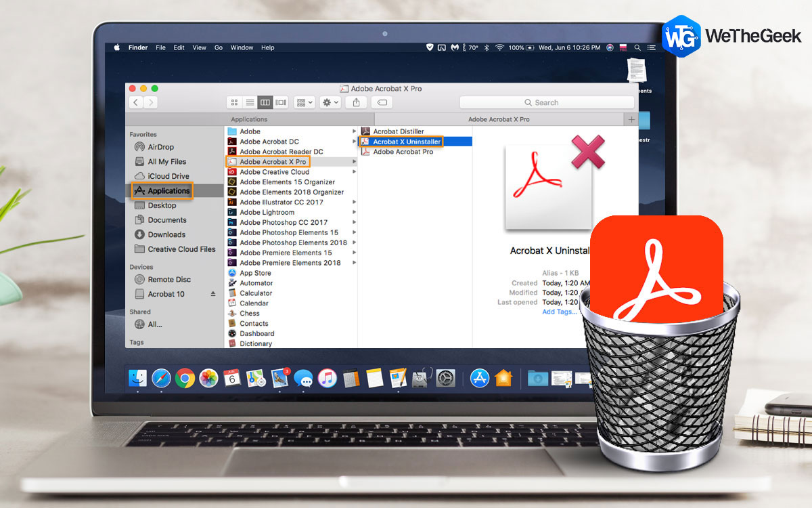Expand the Adobe folder arrow

[354, 131]
